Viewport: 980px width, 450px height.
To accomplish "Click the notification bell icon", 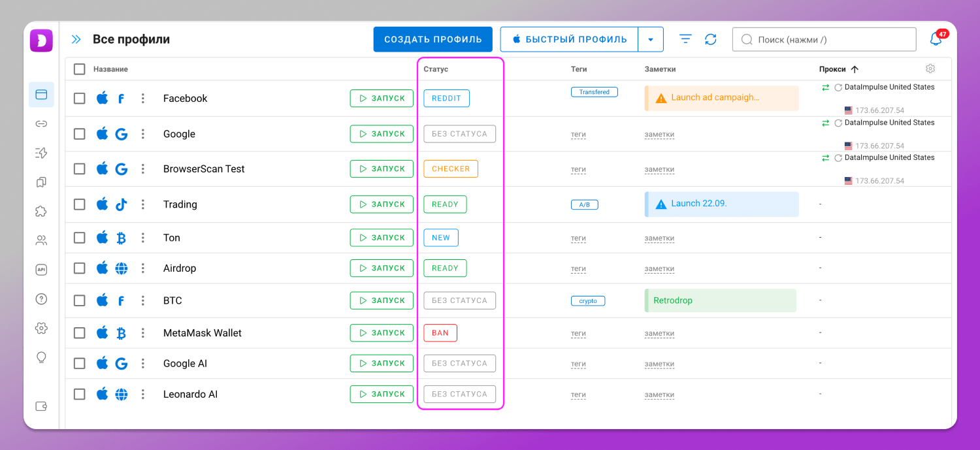I will (x=936, y=39).
